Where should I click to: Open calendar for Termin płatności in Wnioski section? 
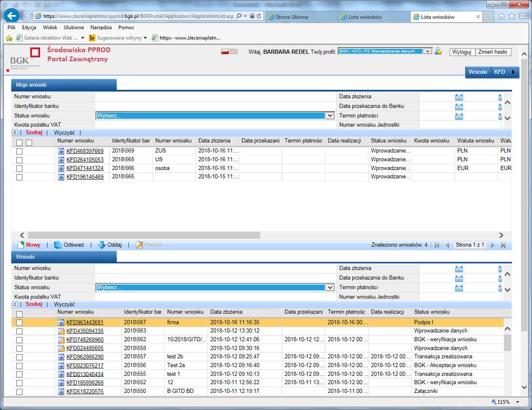point(459,288)
